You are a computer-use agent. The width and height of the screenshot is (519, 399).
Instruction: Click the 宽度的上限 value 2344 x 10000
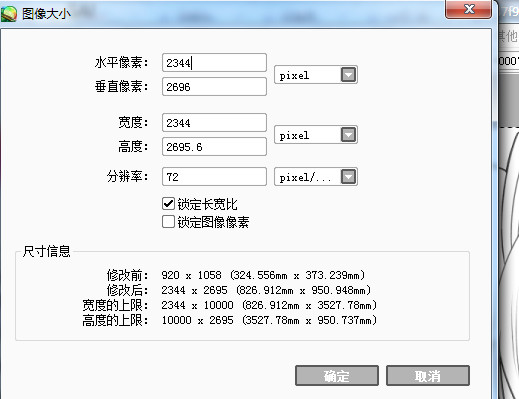click(197, 305)
